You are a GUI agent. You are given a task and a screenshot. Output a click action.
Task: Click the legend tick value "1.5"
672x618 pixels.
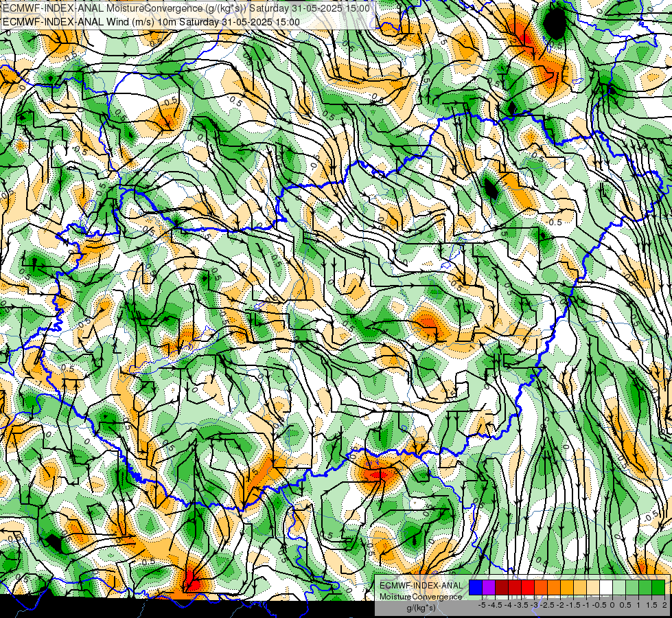(x=652, y=605)
